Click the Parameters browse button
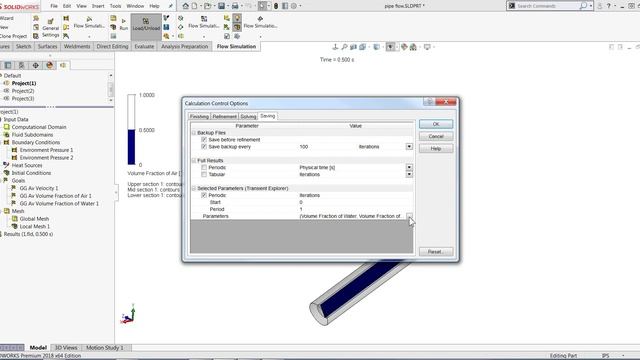The height and width of the screenshot is (360, 640). (x=409, y=216)
